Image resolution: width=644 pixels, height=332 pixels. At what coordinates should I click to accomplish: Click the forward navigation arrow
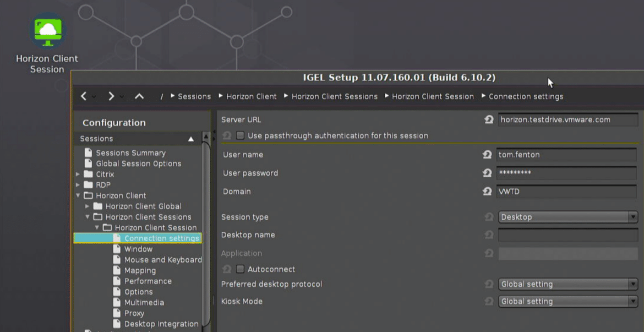[111, 96]
